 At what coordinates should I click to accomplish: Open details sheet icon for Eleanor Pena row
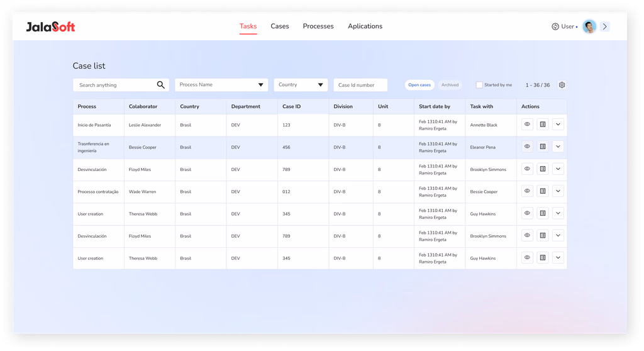[543, 147]
